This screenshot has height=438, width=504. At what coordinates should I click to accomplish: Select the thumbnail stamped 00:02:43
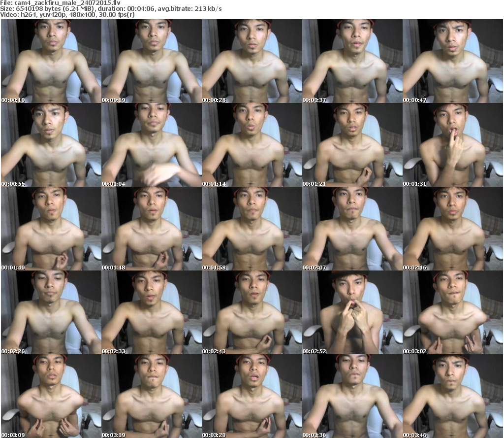point(252,312)
